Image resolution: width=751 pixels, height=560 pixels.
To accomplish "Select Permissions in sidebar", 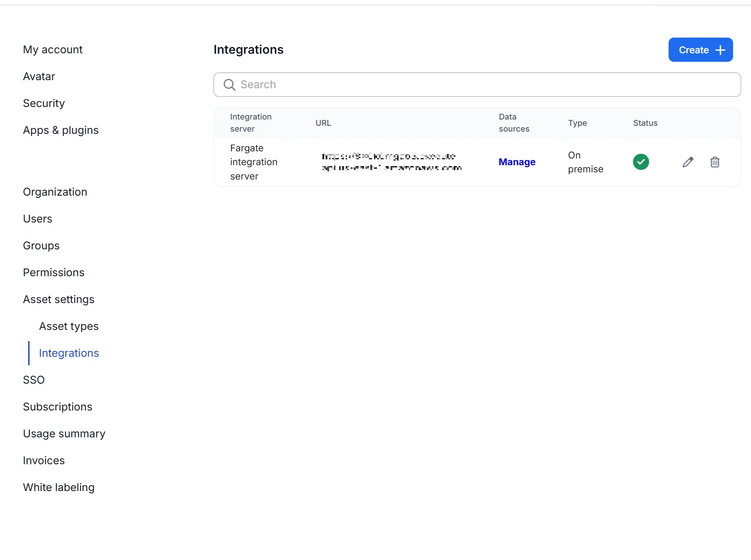I will click(54, 273).
